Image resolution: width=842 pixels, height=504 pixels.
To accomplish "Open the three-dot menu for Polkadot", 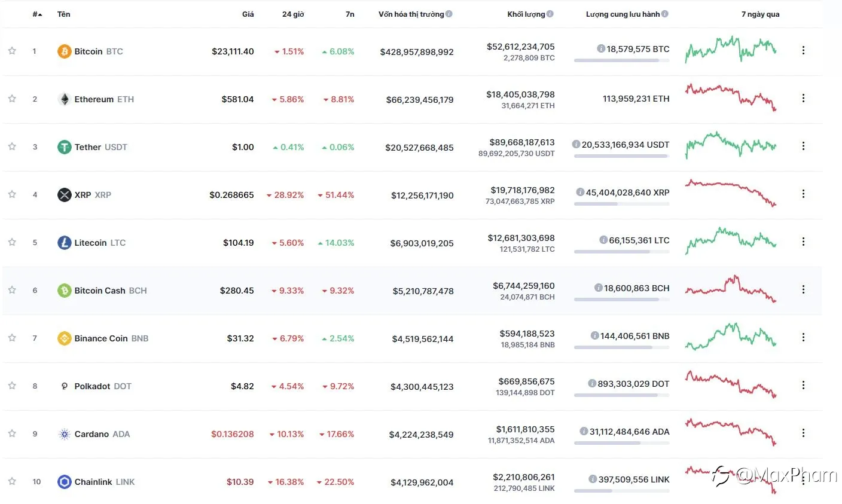I will pyautogui.click(x=803, y=385).
